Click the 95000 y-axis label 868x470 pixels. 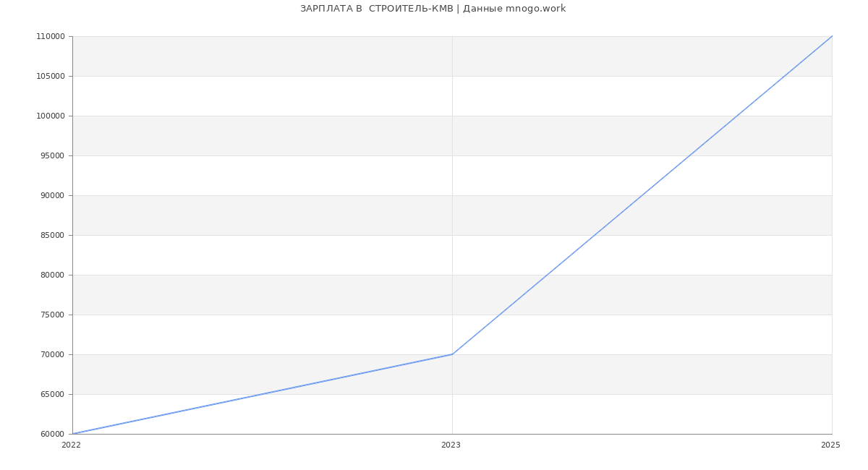[52, 156]
